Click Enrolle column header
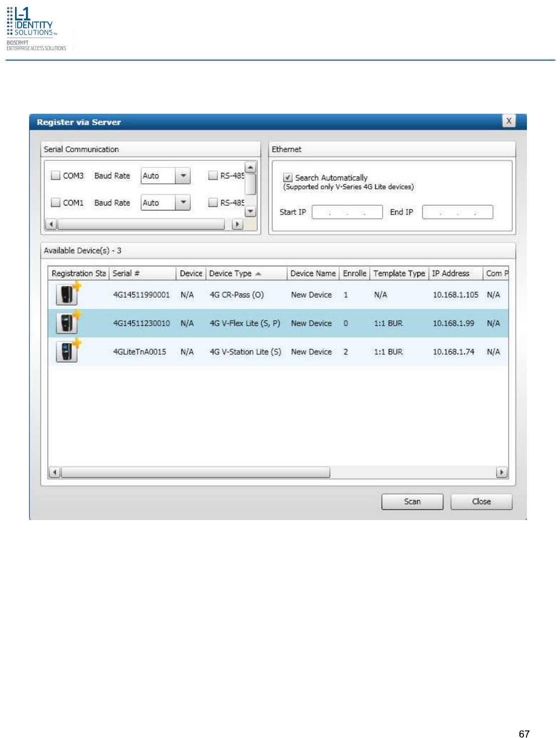The height and width of the screenshot is (738, 560). tap(355, 274)
